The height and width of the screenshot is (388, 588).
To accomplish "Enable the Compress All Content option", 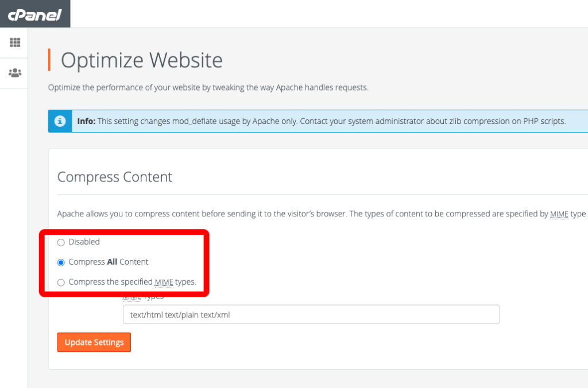I will (61, 262).
